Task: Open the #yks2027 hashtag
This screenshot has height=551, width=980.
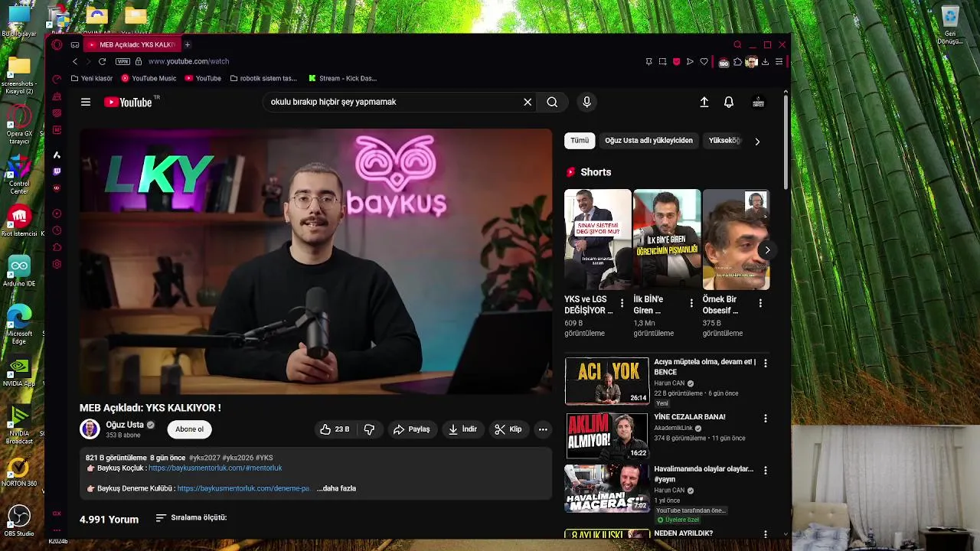Action: pyautogui.click(x=204, y=458)
